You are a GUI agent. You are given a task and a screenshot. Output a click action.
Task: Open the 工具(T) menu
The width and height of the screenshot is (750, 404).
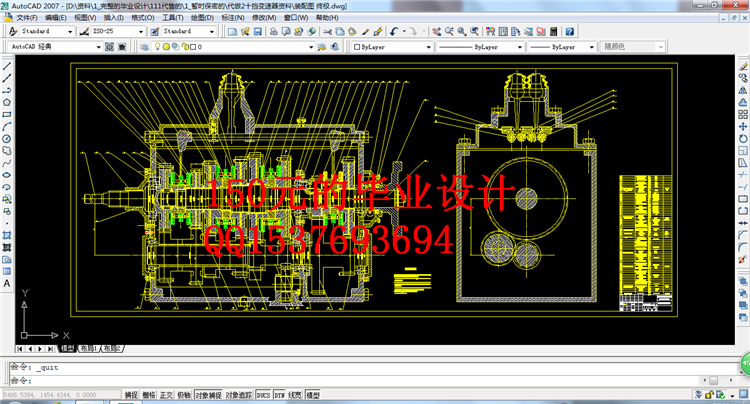pos(172,18)
